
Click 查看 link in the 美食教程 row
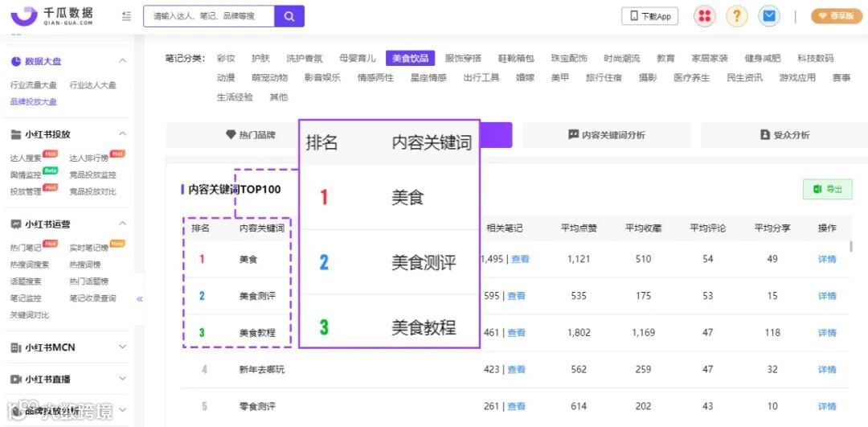pyautogui.click(x=517, y=333)
